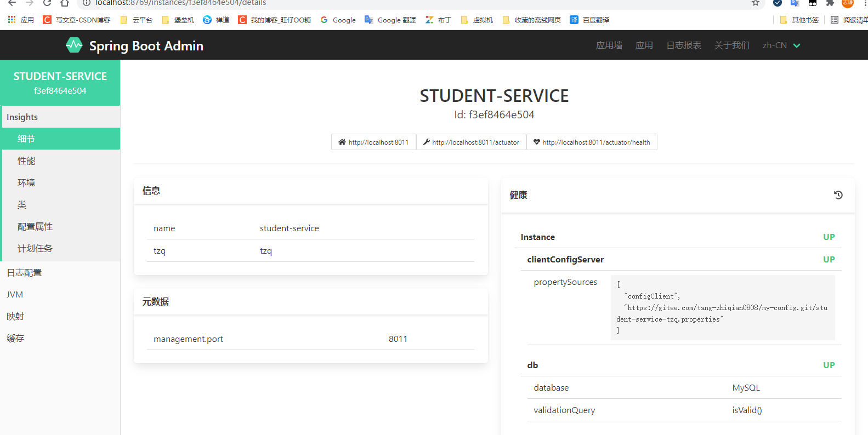Click the Spring Boot Admin heartbeat logo
868x435 pixels.
tap(74, 45)
